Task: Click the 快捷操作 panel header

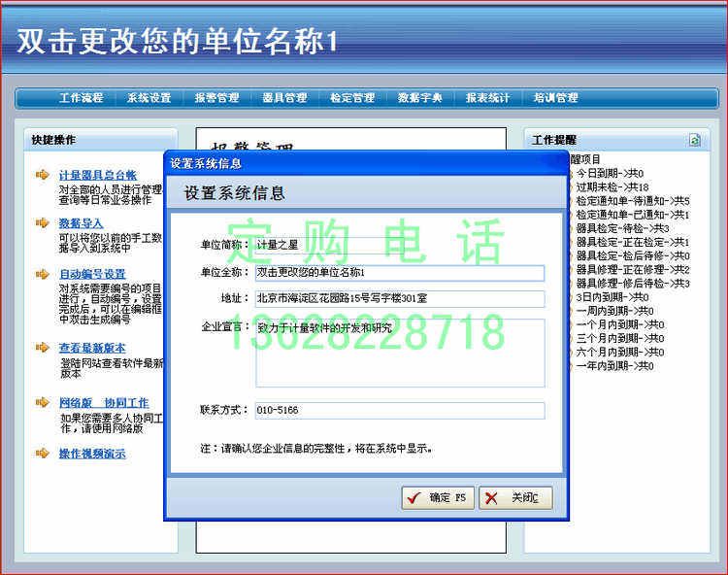Action: pyautogui.click(x=101, y=140)
